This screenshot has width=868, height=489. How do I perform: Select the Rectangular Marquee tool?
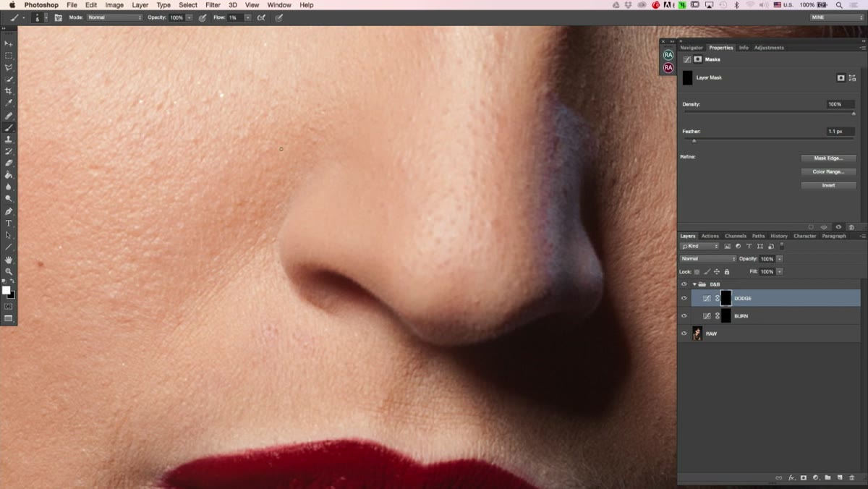coord(9,55)
